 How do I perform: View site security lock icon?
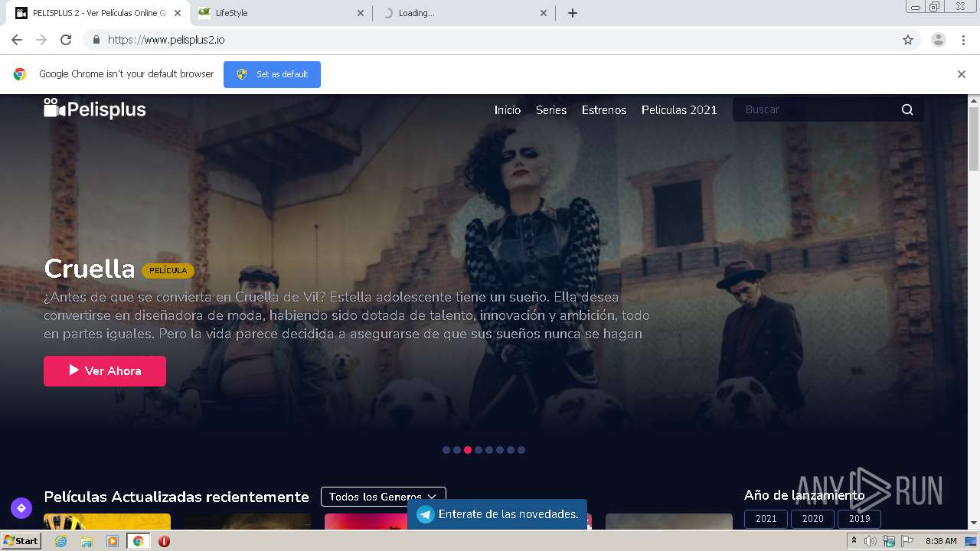tap(96, 40)
